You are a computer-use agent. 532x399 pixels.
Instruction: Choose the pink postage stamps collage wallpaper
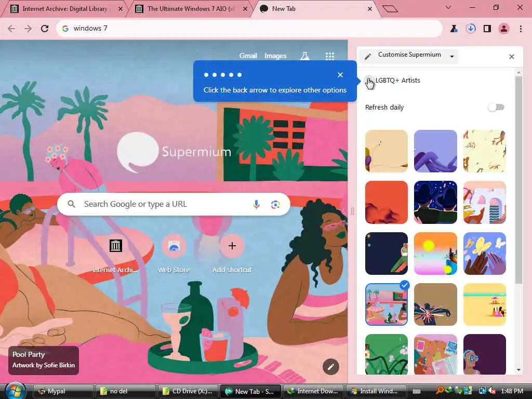click(x=435, y=354)
